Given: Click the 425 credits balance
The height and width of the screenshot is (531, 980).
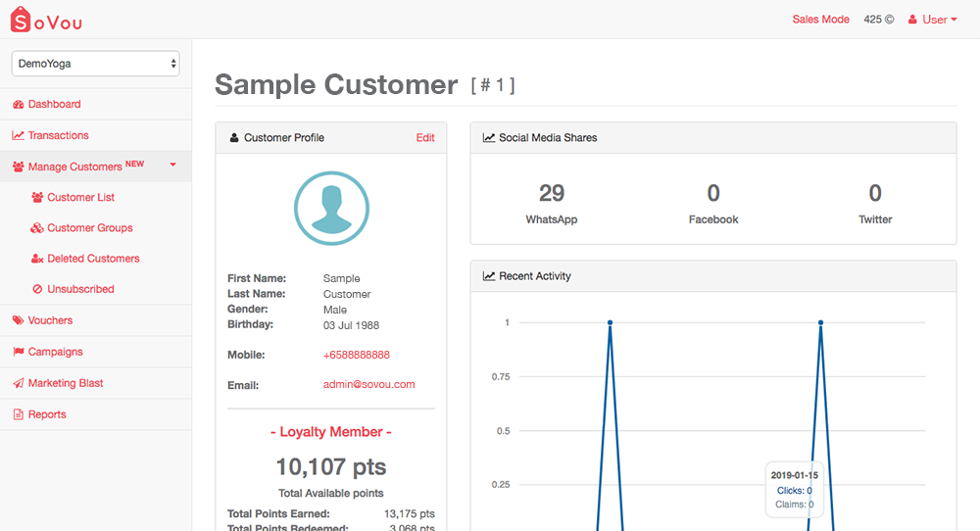Looking at the screenshot, I should [879, 20].
